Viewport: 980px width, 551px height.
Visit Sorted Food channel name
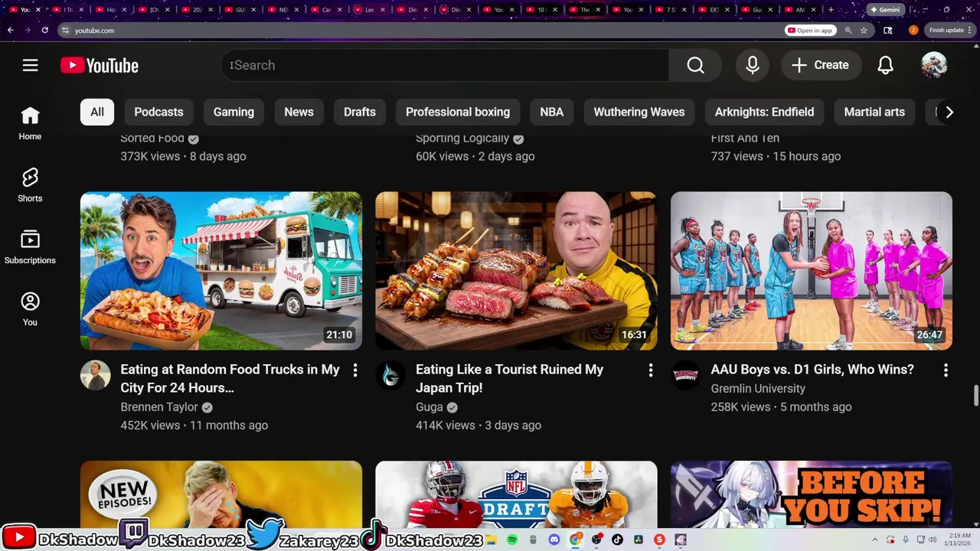coord(152,139)
